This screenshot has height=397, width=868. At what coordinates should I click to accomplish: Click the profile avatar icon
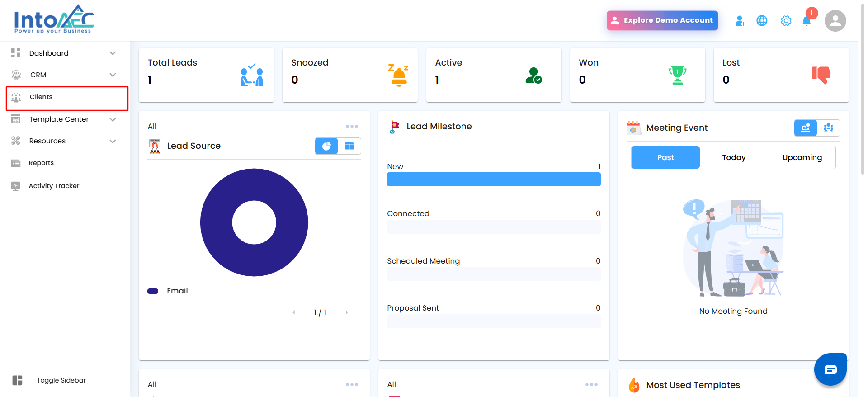pyautogui.click(x=835, y=21)
